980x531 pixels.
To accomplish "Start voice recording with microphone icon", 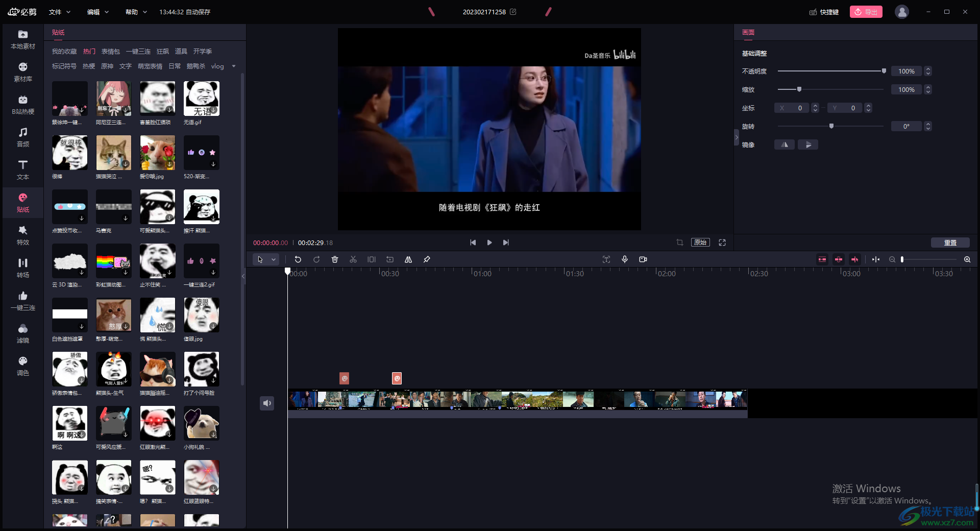I will [625, 259].
